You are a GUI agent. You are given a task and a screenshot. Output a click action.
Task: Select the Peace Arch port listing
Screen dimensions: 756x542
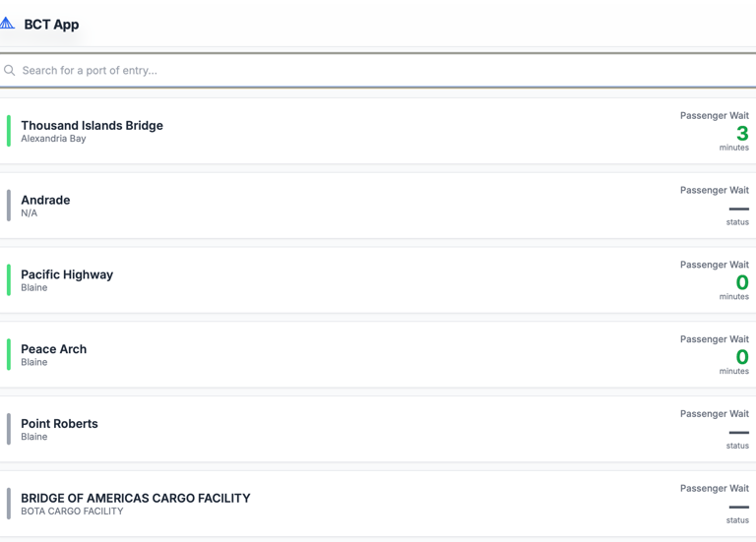tap(54, 349)
